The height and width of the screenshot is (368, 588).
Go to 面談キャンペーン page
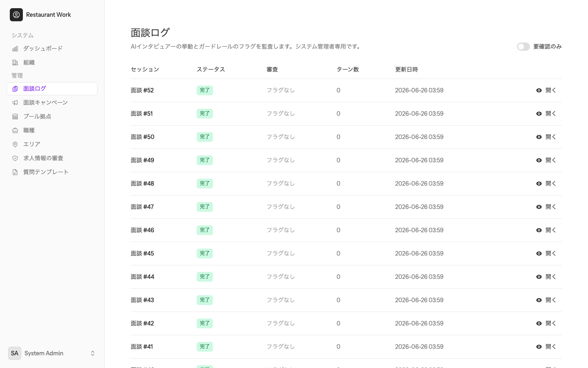pos(52,103)
